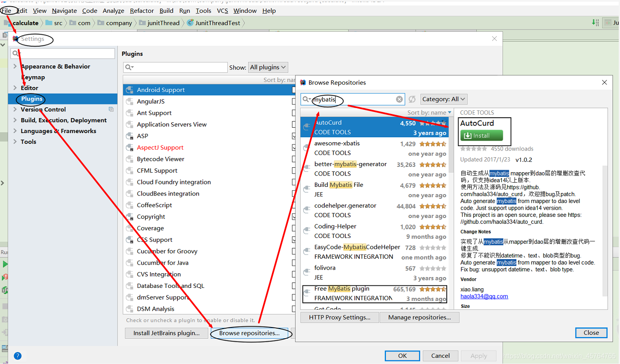
Task: Open the VCS menu
Action: 222,10
